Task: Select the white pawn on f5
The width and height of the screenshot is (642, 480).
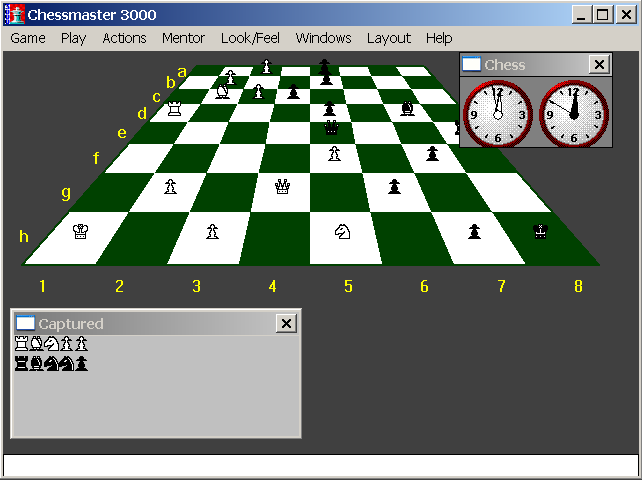Action: pos(335,154)
